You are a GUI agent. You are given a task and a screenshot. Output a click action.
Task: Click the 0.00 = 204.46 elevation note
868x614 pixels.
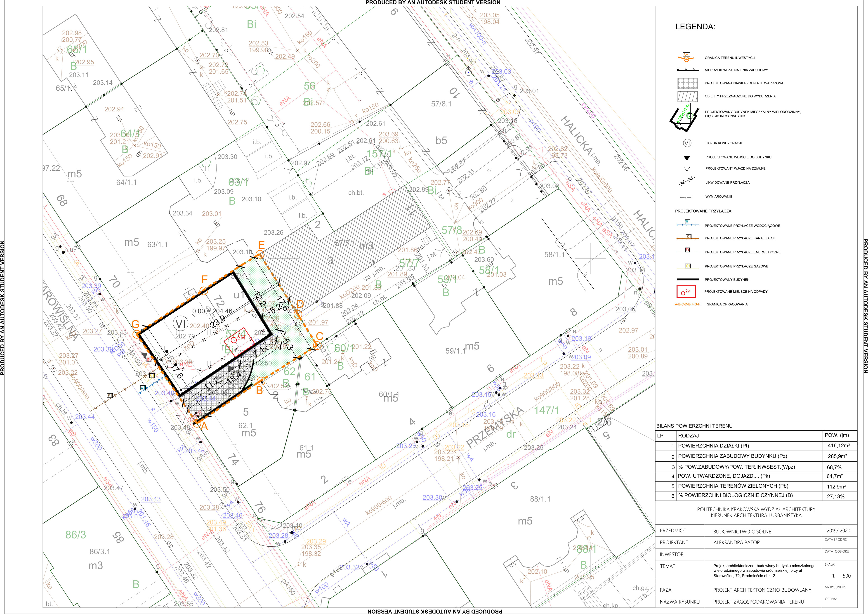[212, 311]
